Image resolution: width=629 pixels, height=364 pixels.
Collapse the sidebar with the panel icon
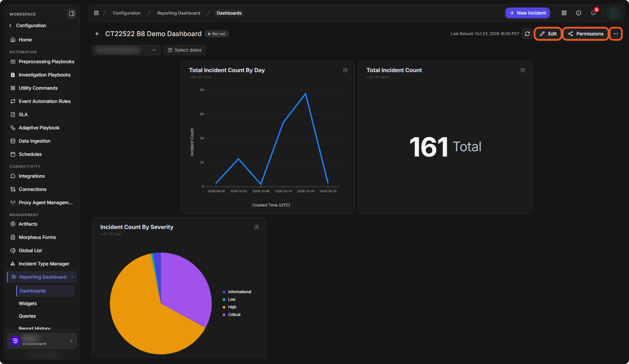coord(72,14)
